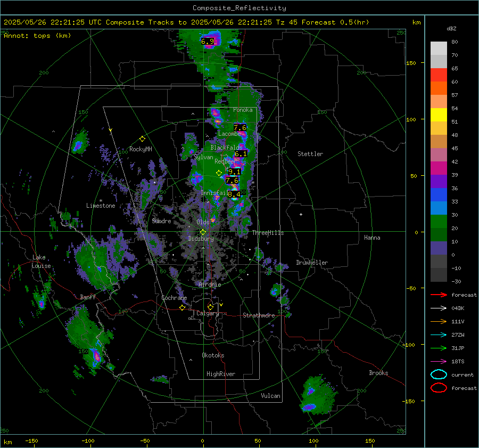Click the Strathmore city label

pos(259,315)
